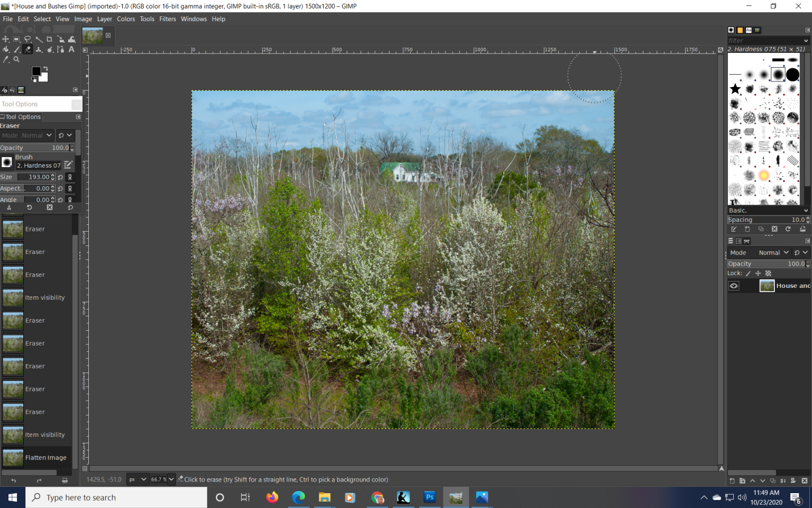Hide the House and Bushes layer

pos(734,285)
